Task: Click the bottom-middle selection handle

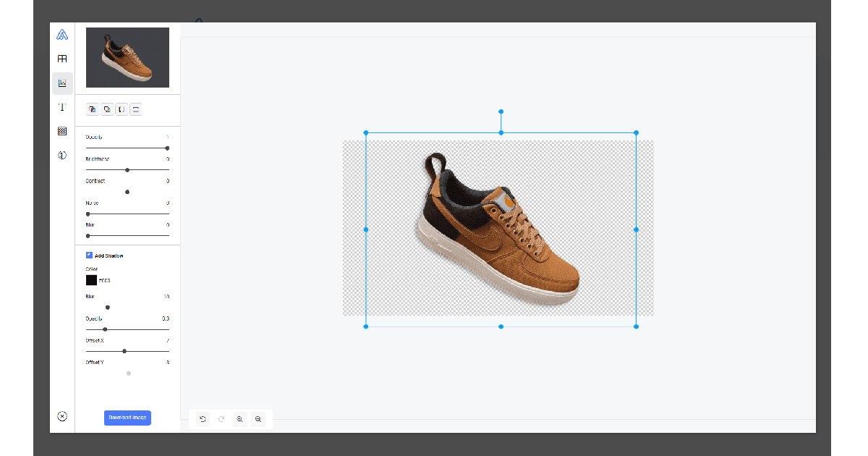Action: pyautogui.click(x=501, y=326)
